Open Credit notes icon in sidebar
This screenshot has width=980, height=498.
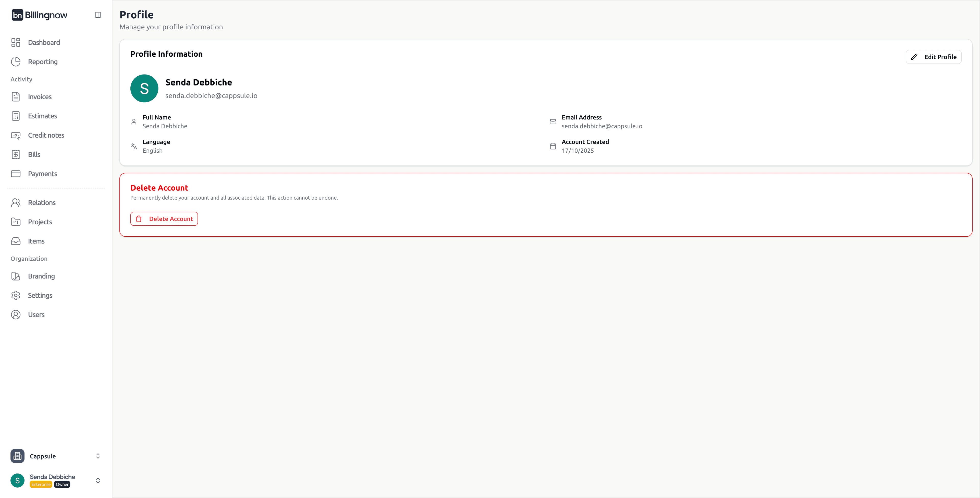[x=16, y=136]
